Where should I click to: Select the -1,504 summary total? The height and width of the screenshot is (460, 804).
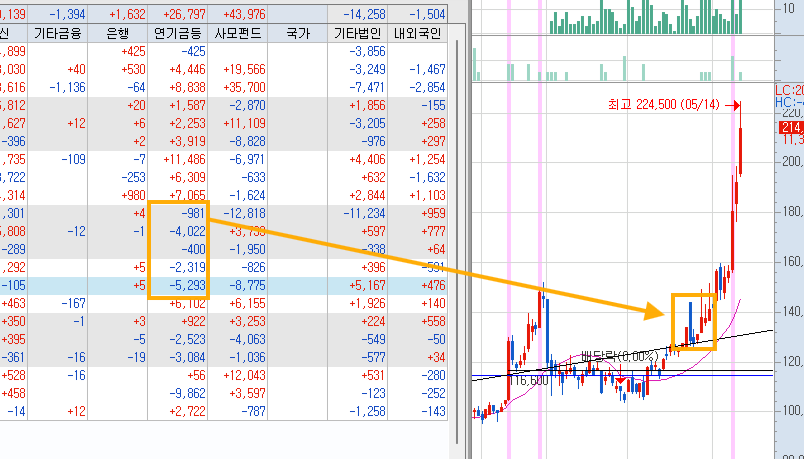427,14
